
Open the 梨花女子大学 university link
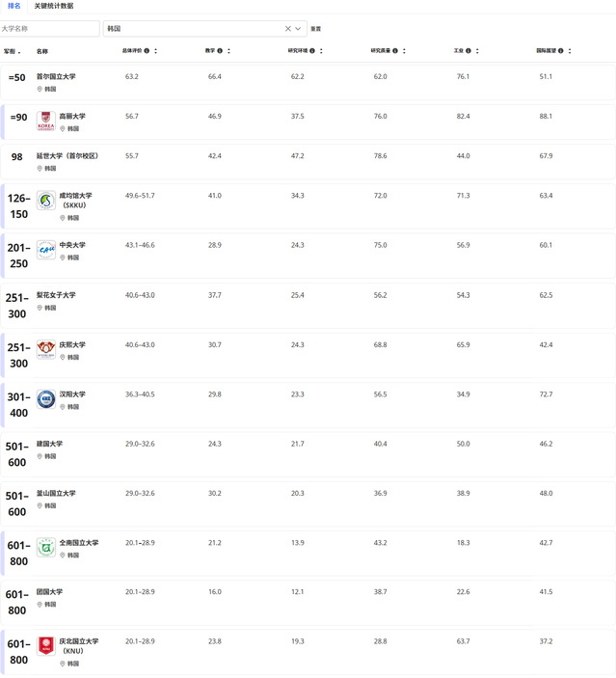[x=56, y=295]
